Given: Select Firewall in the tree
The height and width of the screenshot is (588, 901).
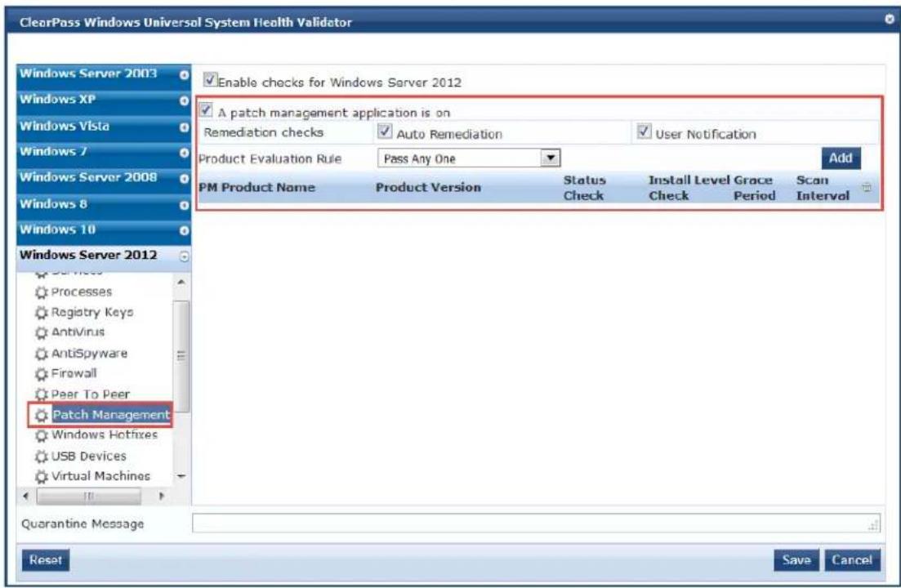Looking at the screenshot, I should pyautogui.click(x=74, y=373).
